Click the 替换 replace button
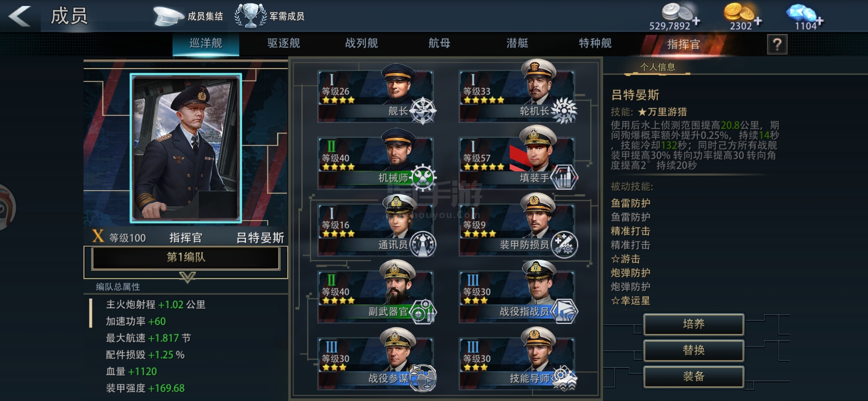 (694, 350)
